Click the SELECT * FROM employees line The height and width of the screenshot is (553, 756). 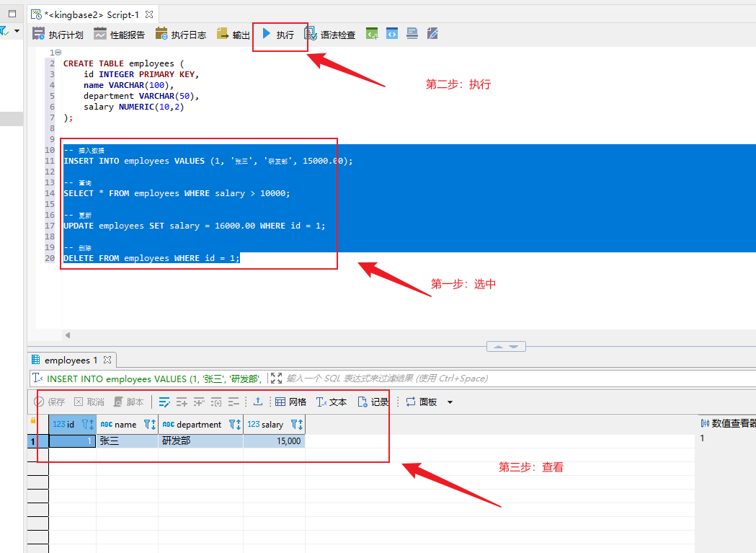click(x=177, y=193)
